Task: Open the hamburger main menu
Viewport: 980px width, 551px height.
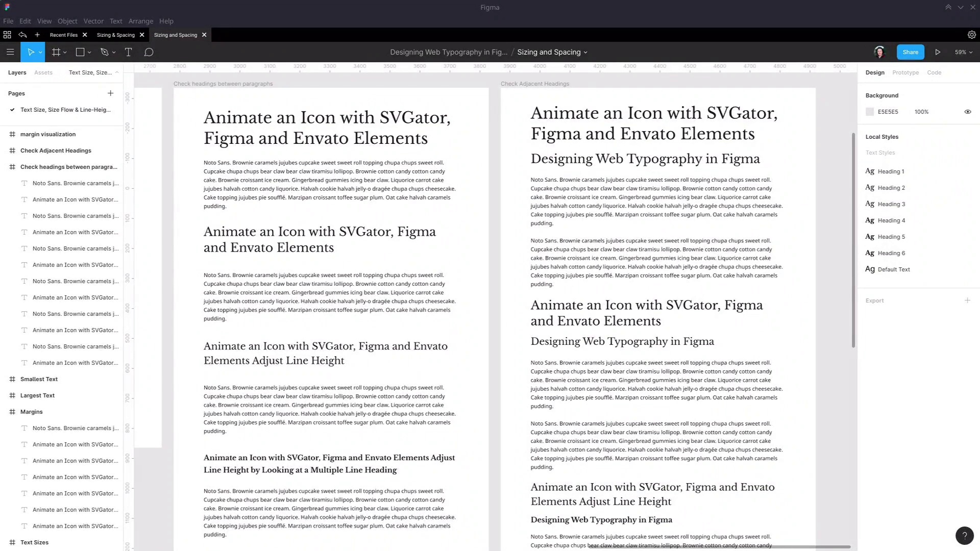Action: pos(10,52)
